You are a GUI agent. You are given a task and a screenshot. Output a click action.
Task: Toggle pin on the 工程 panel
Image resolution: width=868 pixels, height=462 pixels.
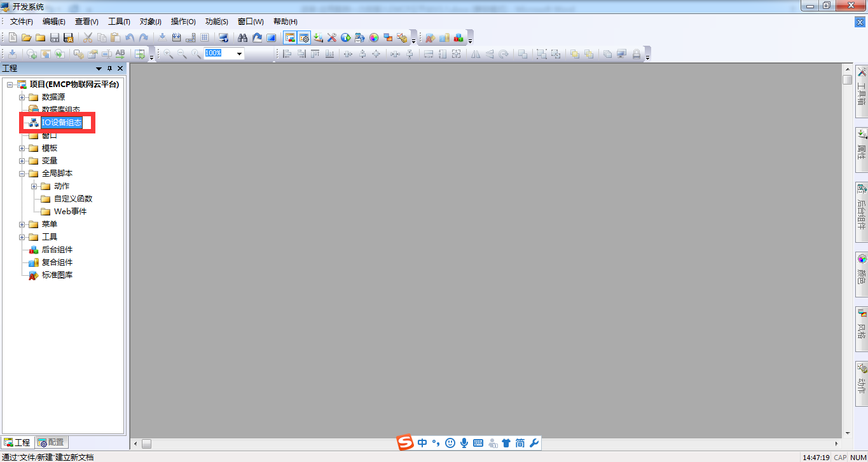tap(109, 69)
